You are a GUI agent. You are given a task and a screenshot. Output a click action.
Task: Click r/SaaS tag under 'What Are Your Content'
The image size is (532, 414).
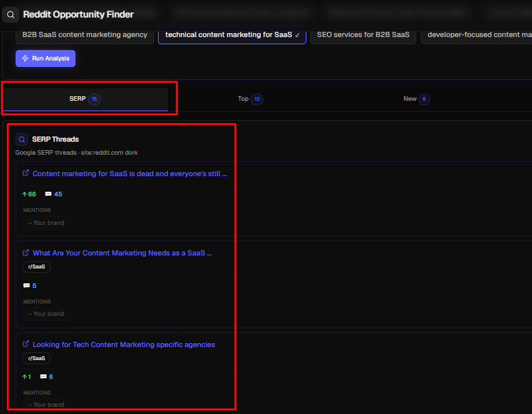36,267
